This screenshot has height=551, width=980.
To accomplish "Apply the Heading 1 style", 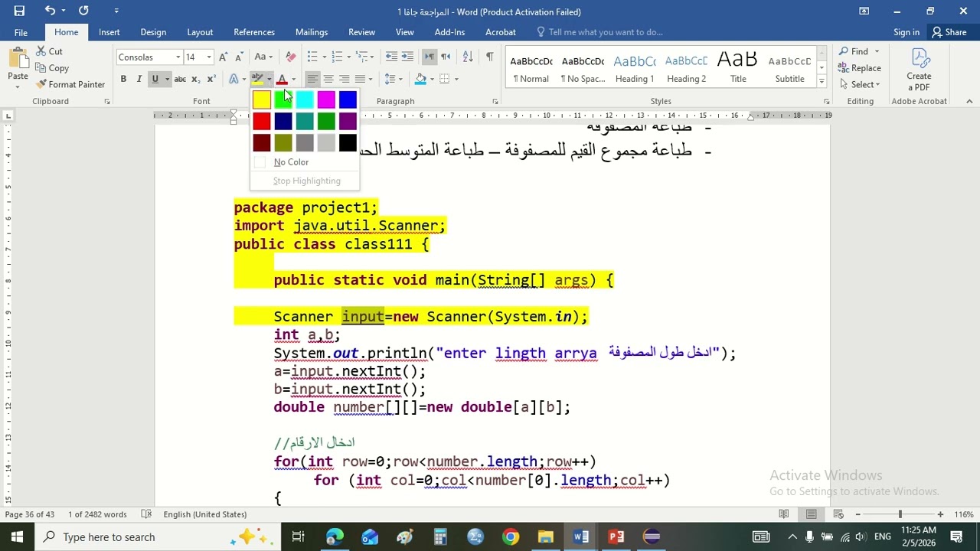I will point(635,68).
